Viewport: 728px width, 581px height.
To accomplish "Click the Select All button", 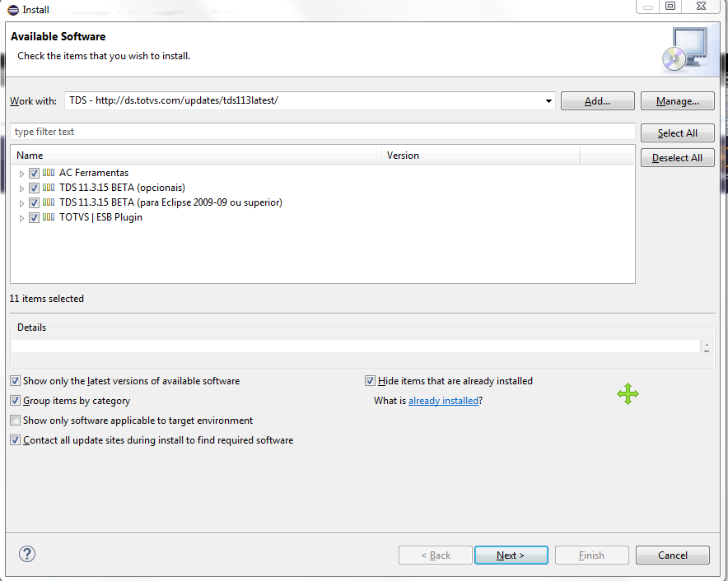I will pos(678,132).
